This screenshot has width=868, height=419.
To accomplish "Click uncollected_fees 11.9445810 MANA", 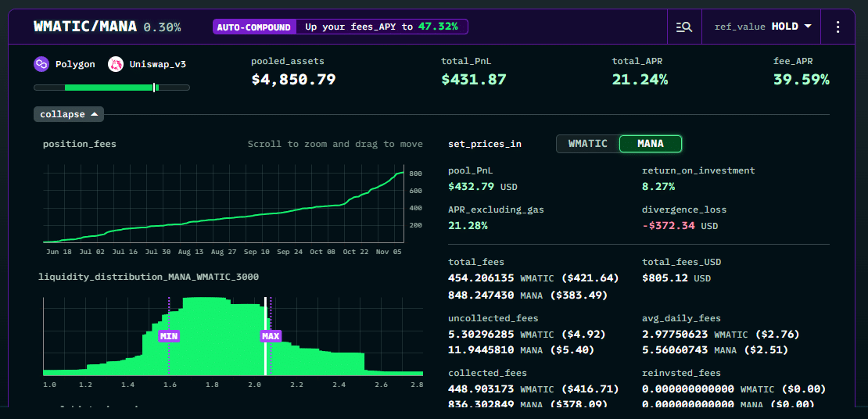I will click(x=497, y=349).
